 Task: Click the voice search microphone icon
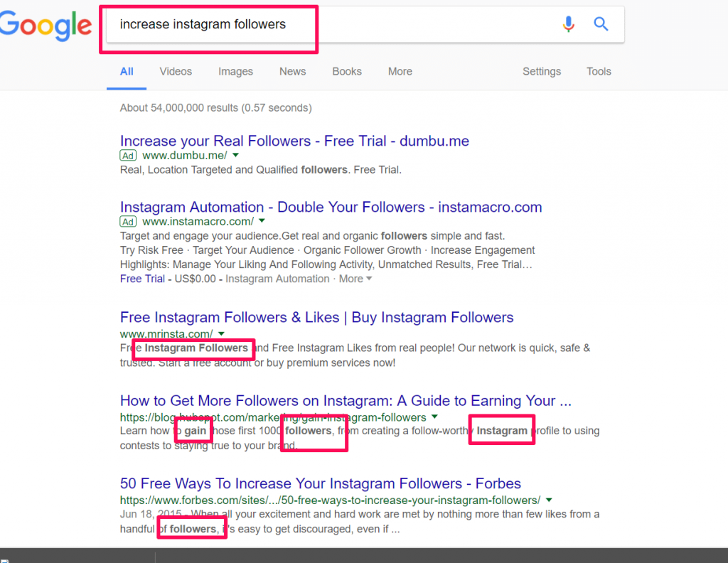pyautogui.click(x=568, y=23)
